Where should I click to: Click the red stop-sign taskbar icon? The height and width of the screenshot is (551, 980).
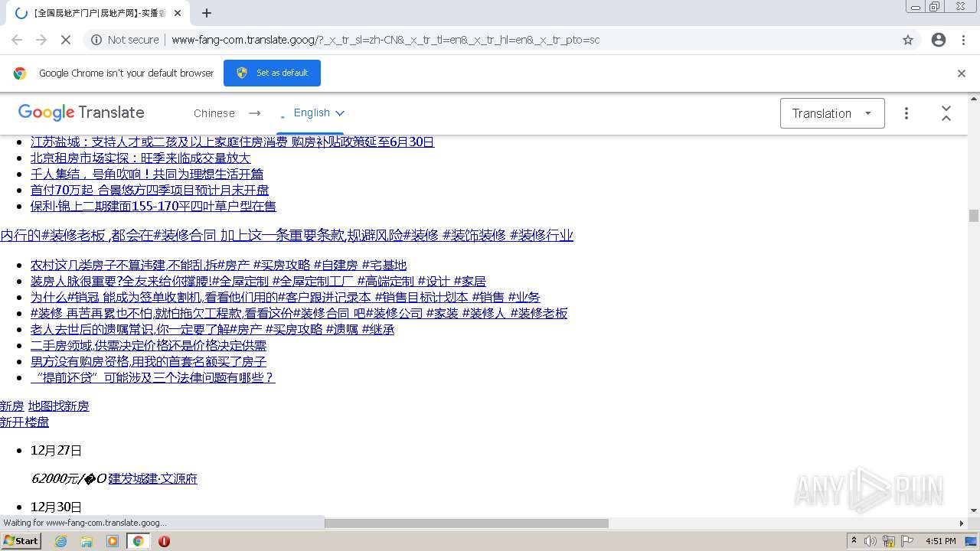point(164,541)
